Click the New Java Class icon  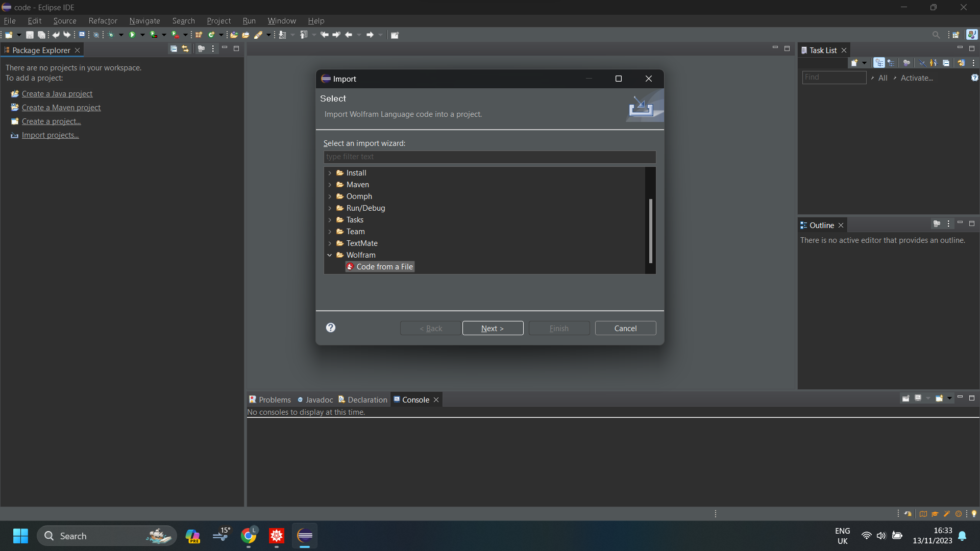click(x=211, y=35)
